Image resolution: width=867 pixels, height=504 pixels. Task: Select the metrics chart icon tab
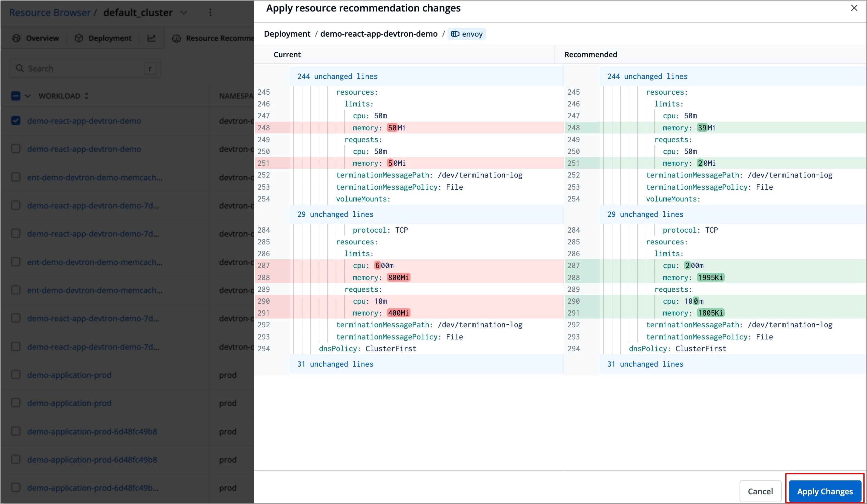click(x=152, y=38)
